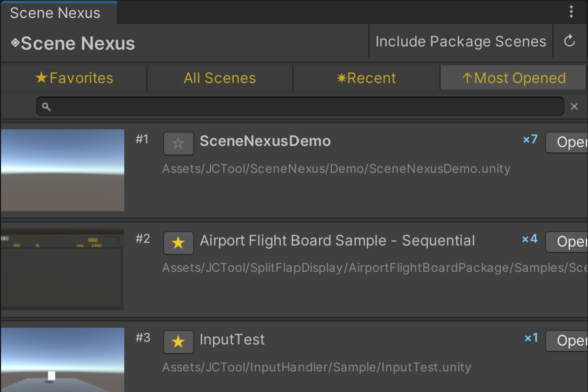Unfavorite Airport Flight Board Sample scene
Image resolution: width=588 pixels, height=392 pixels.
tap(178, 243)
